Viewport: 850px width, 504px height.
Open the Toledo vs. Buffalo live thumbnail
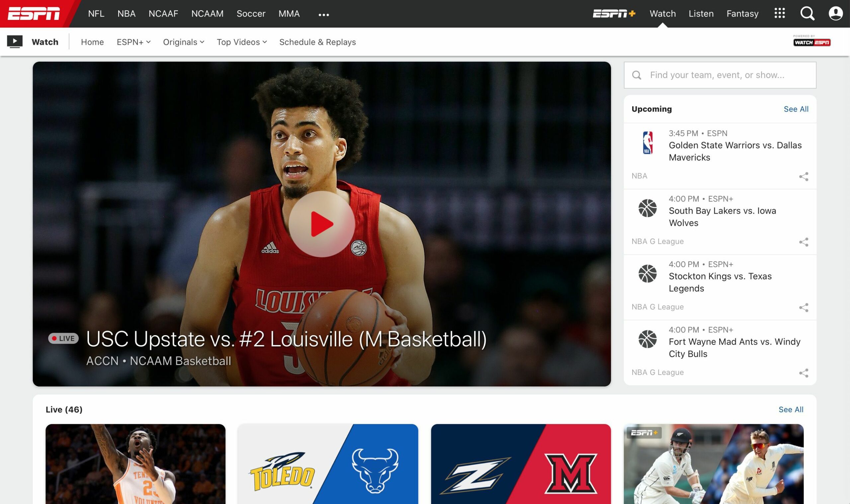pos(328,464)
